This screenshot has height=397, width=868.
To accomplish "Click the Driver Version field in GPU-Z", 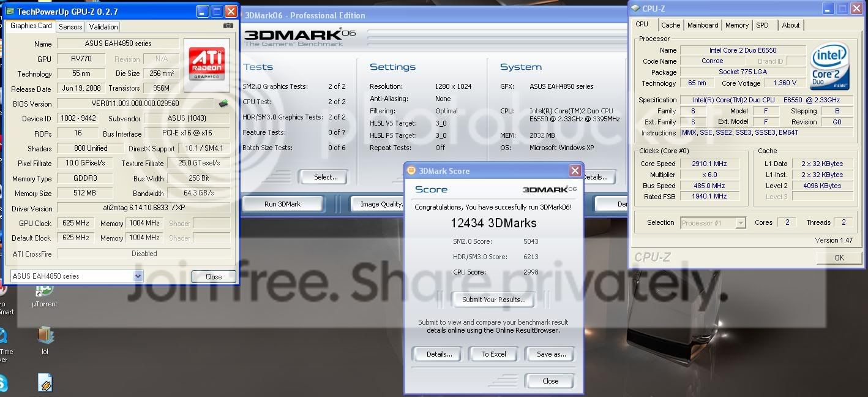I will tap(143, 208).
